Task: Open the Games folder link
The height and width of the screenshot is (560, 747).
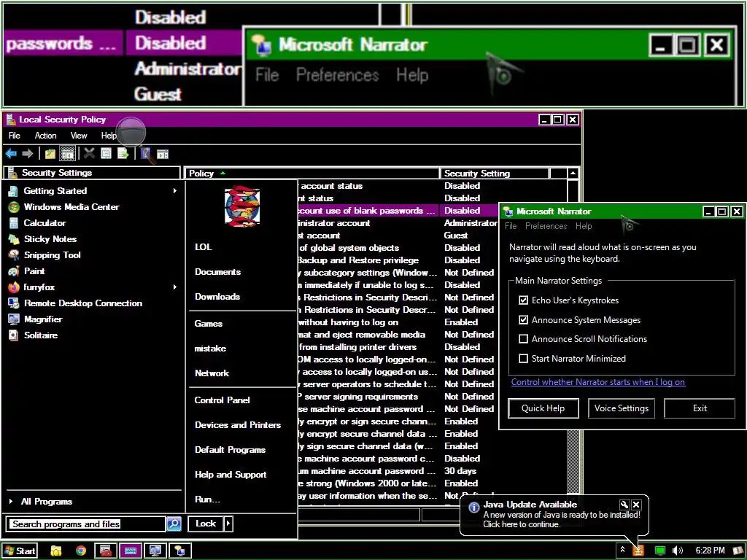Action: [208, 324]
